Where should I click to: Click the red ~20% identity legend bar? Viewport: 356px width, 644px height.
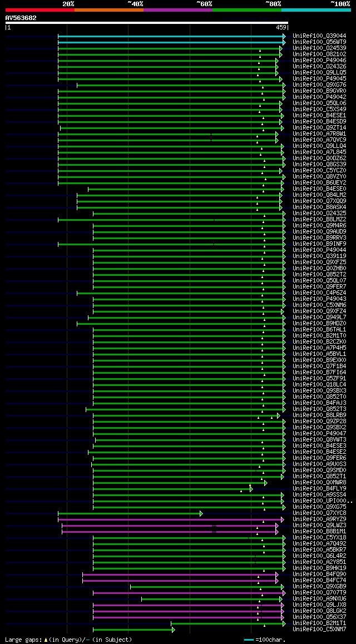point(40,10)
